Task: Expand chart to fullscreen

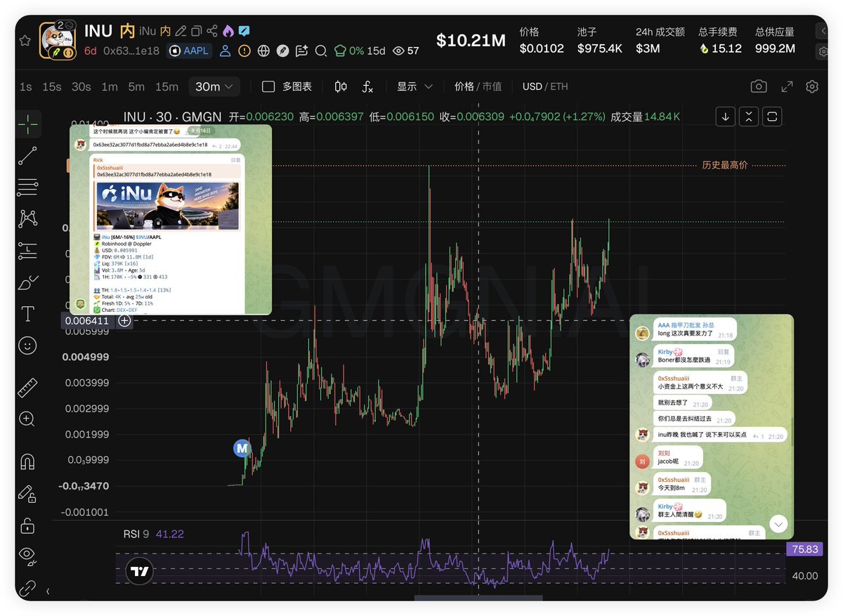Action: tap(788, 86)
